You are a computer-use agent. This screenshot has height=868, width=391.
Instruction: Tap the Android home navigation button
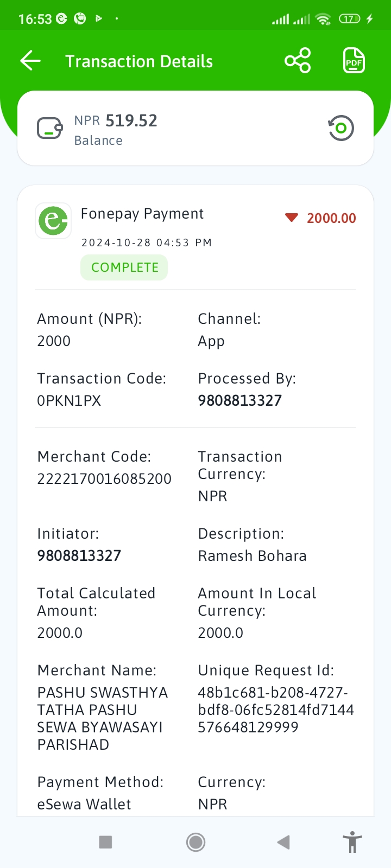tap(195, 842)
